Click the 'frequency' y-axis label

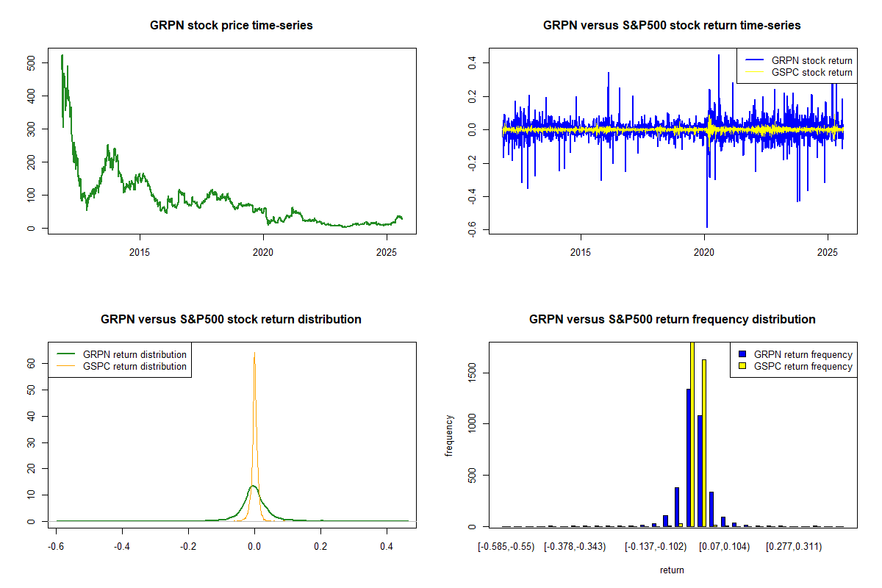[449, 435]
